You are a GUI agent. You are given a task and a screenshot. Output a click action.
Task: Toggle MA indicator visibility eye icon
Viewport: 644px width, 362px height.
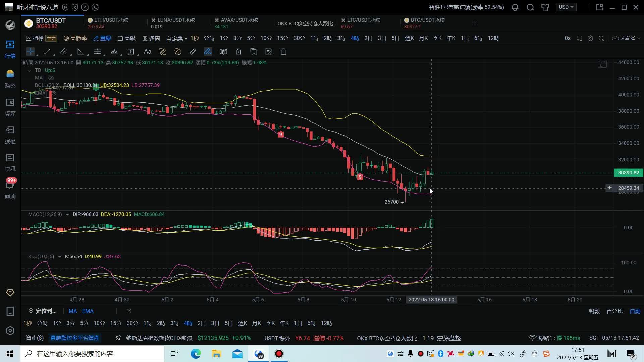point(51,78)
